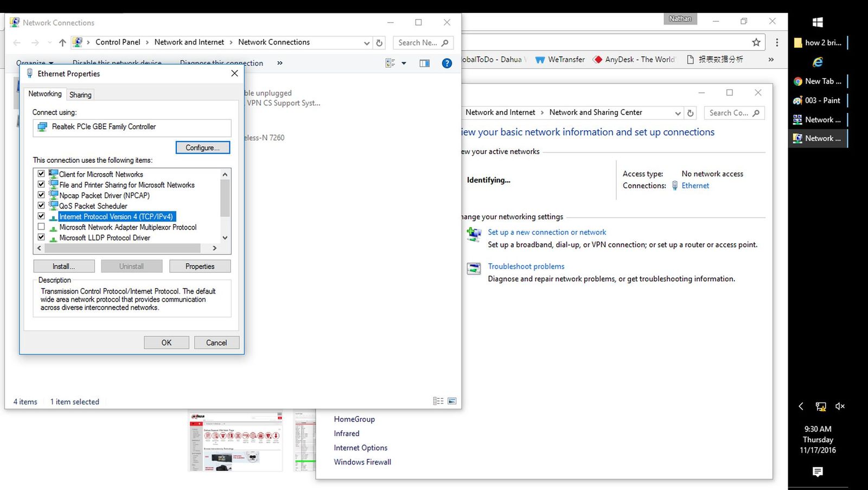Click the help question mark icon
Screen dimensions: 868x490
click(x=446, y=63)
